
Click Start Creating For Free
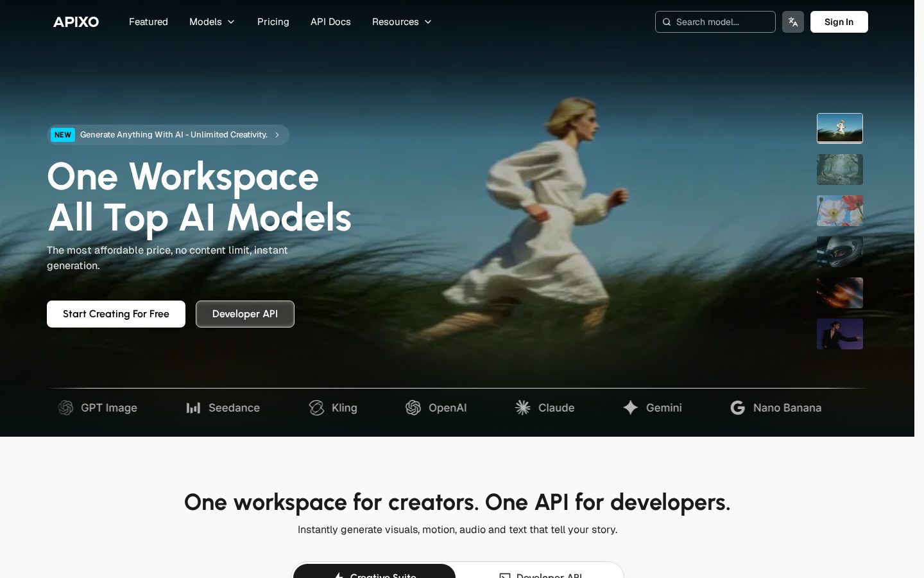point(116,314)
